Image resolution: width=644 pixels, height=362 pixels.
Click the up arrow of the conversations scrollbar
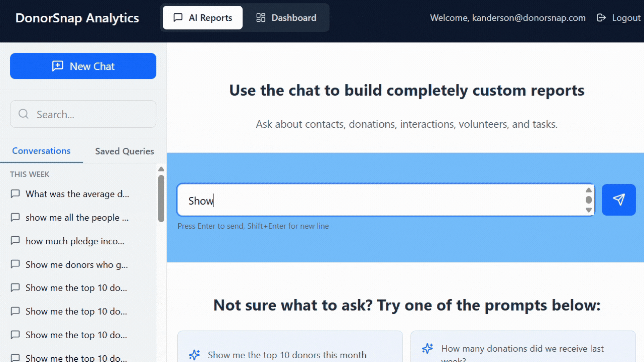click(161, 169)
